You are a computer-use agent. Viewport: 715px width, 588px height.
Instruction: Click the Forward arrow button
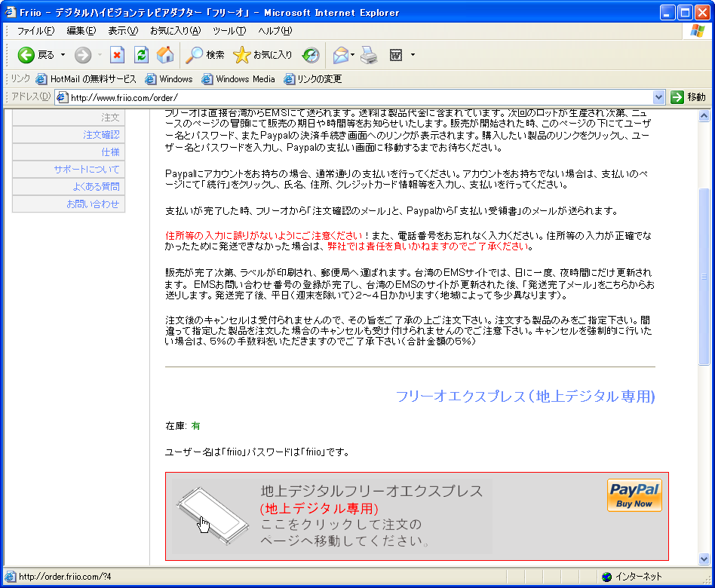(82, 55)
